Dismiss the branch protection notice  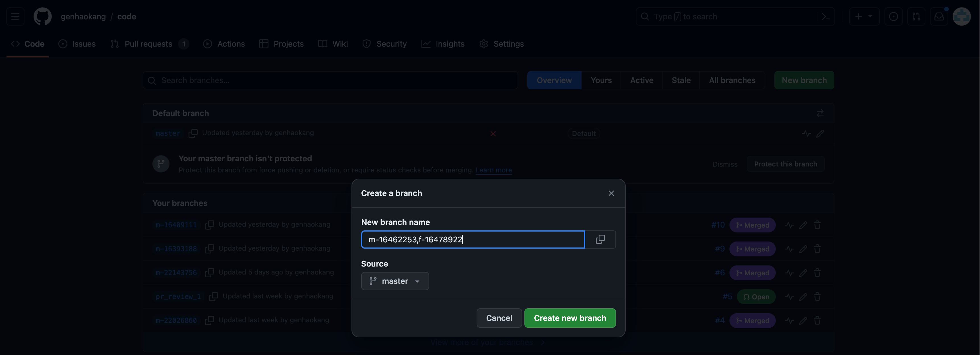(x=725, y=164)
